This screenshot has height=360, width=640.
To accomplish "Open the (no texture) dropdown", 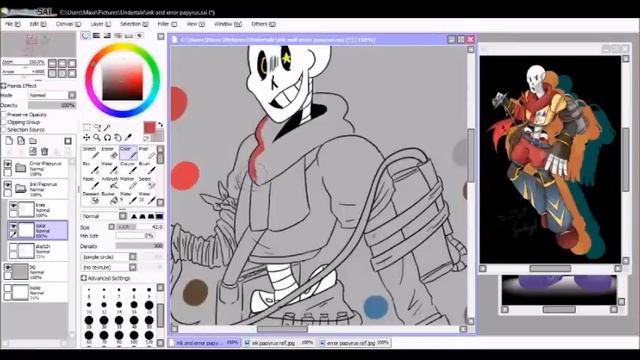I will 109,267.
